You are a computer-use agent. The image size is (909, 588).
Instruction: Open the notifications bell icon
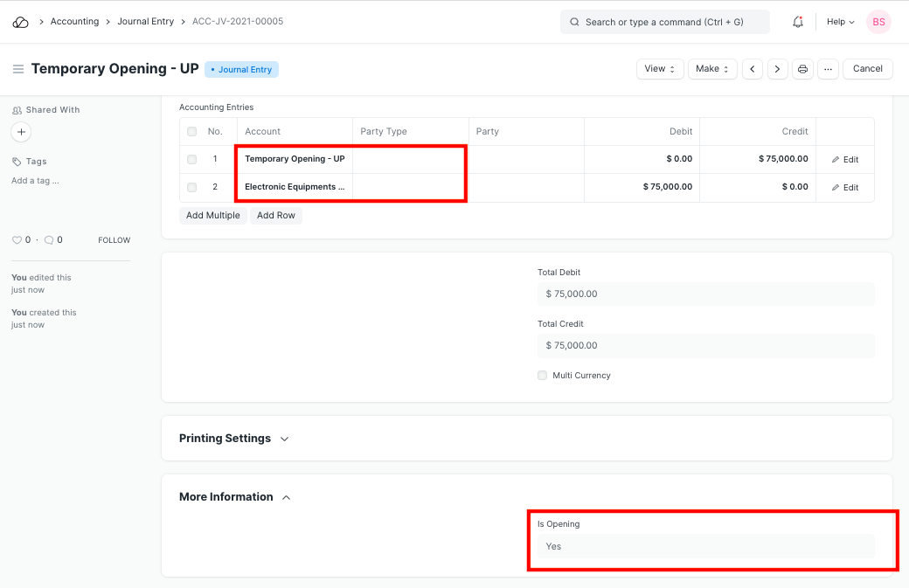point(797,22)
